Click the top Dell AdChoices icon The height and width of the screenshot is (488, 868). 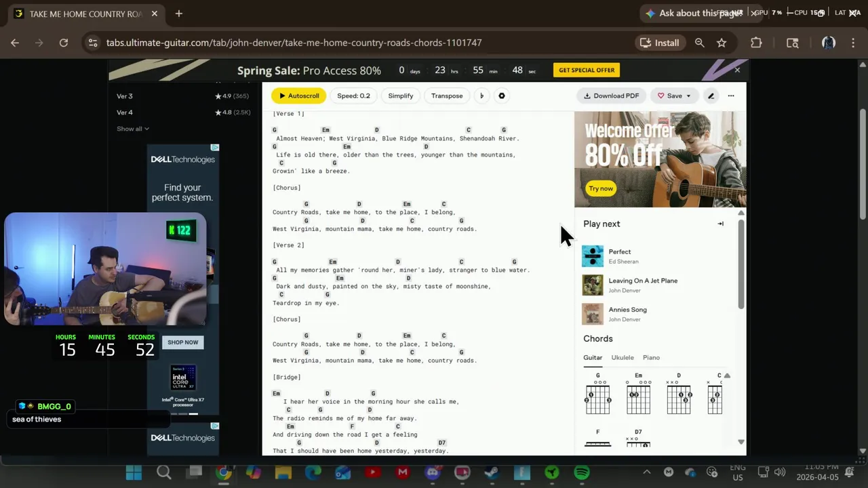(215, 147)
